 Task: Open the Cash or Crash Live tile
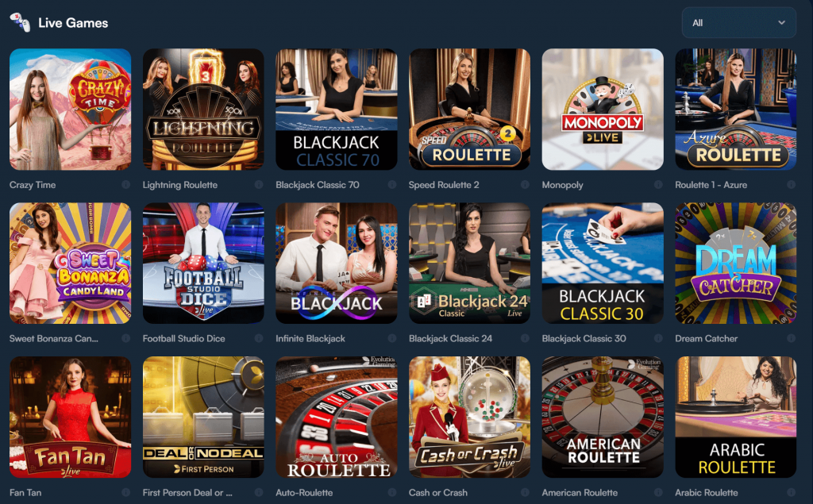469,417
